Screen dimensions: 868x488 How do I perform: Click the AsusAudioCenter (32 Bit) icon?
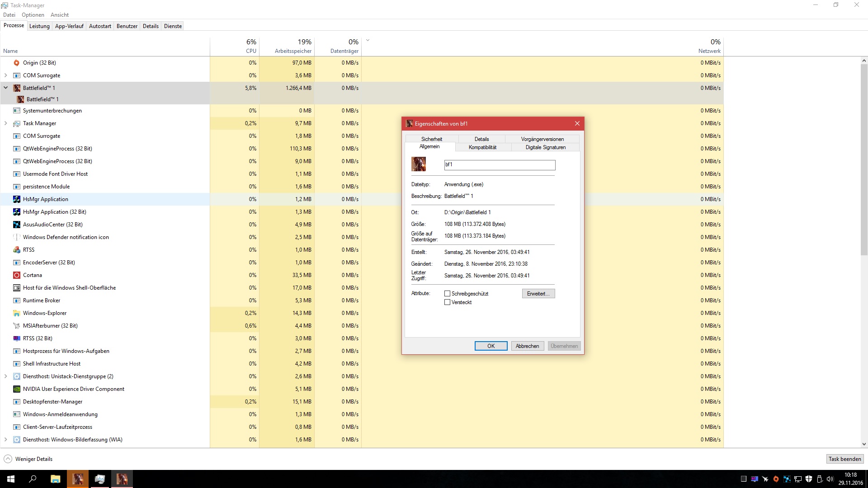point(17,225)
